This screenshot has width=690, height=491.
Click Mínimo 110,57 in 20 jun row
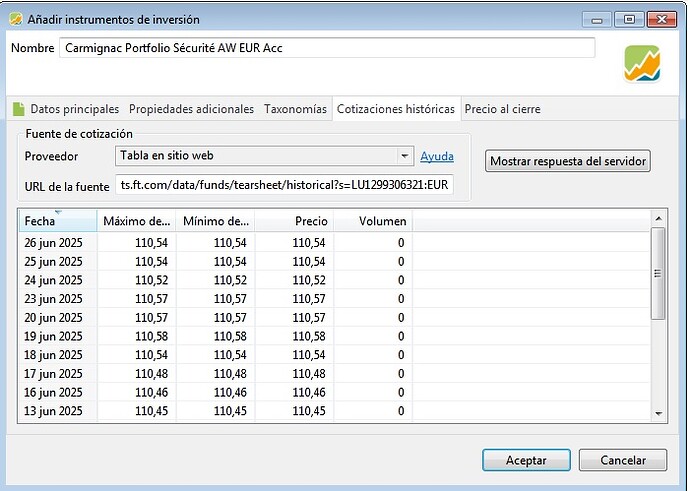pos(230,318)
